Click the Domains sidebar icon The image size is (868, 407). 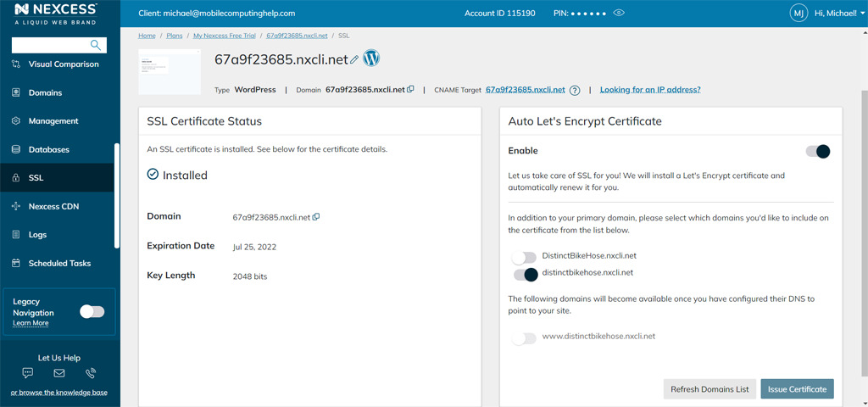click(16, 92)
